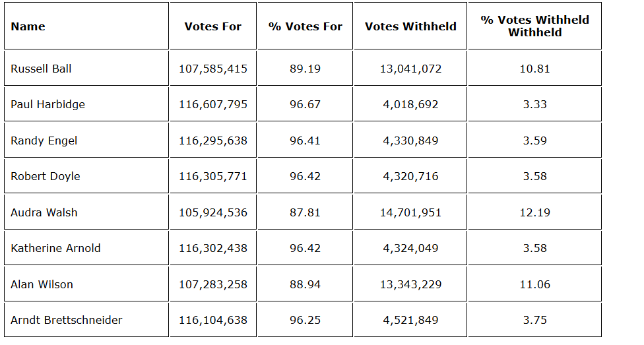Select the 13,343,229 votes withheld cell
The image size is (644, 345).
pyautogui.click(x=410, y=284)
